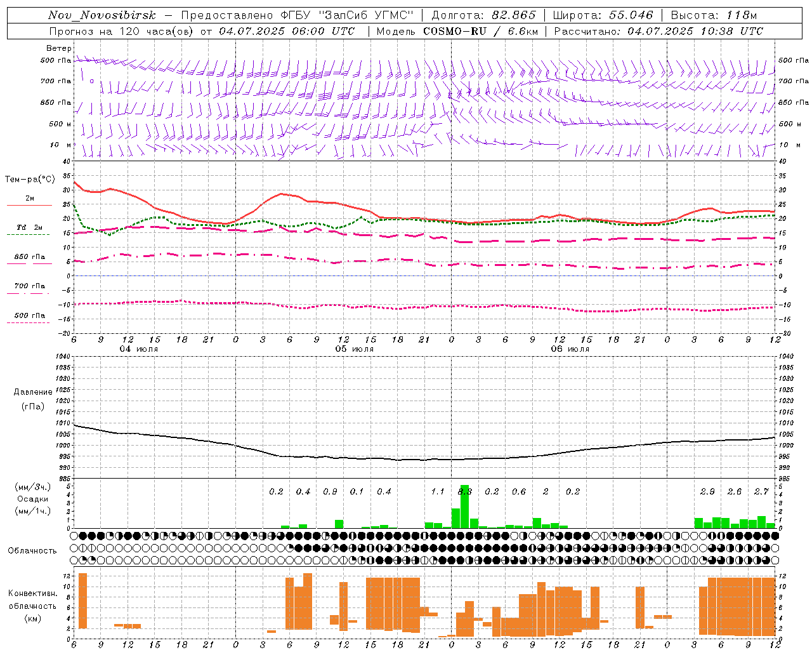Screen dimensions: 812x650
Task: Click the 8.3 precipitation total value
Action: (x=465, y=492)
